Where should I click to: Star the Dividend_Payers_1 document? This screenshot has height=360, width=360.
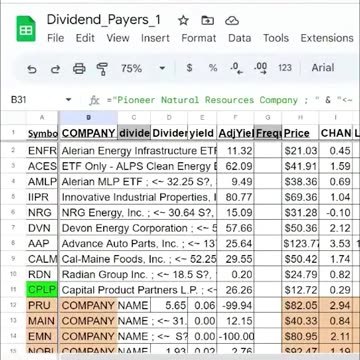click(183, 21)
